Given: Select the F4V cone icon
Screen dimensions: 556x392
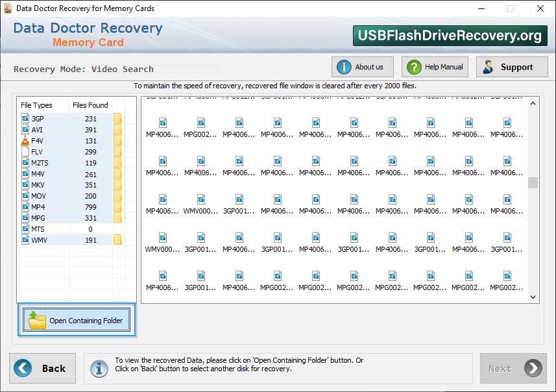Looking at the screenshot, I should pos(25,140).
